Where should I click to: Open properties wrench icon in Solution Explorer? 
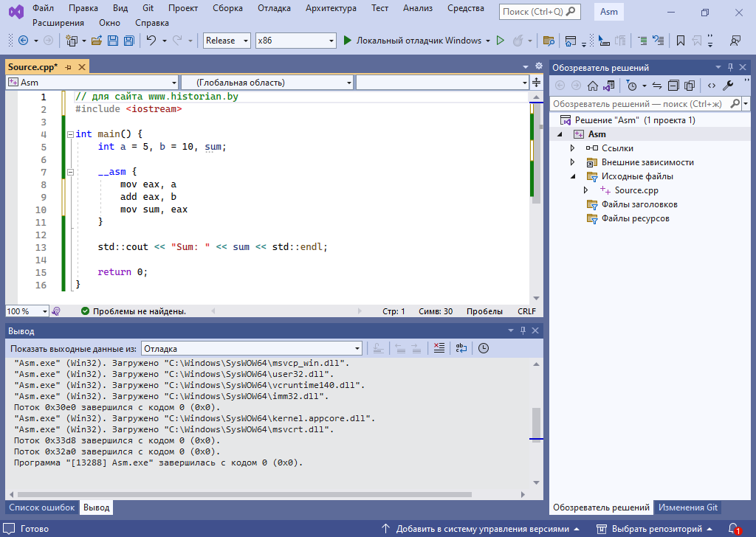click(728, 86)
